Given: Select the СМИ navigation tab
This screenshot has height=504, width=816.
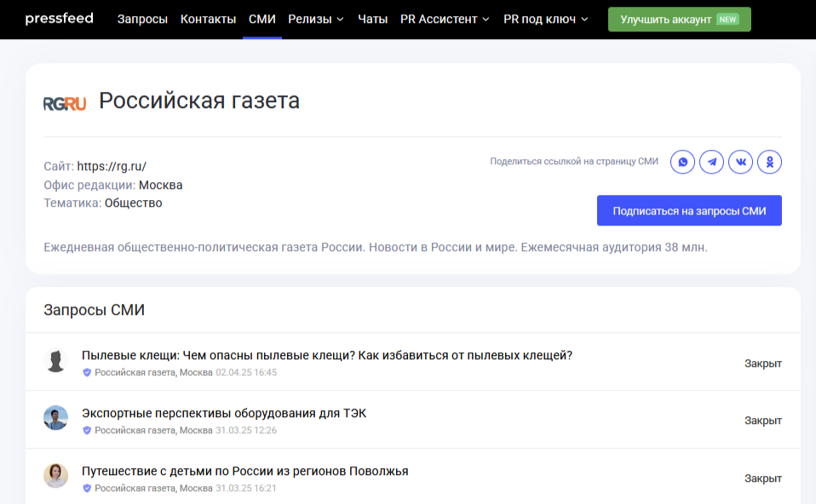Looking at the screenshot, I should (262, 20).
